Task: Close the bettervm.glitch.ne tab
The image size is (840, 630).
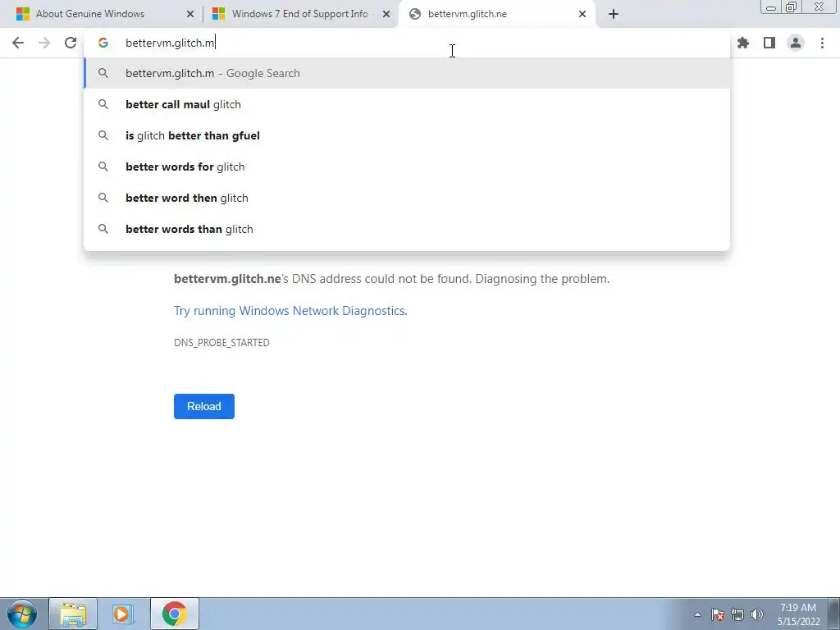Action: pos(582,14)
